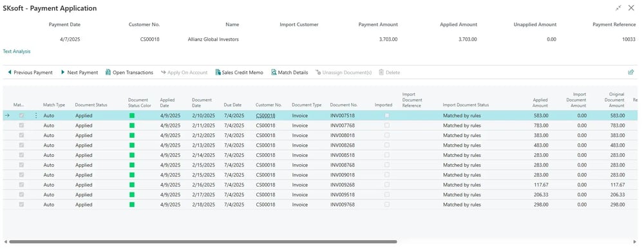644x249 pixels.
Task: Click the Payment Date value 4/7/2025
Action: coord(70,39)
